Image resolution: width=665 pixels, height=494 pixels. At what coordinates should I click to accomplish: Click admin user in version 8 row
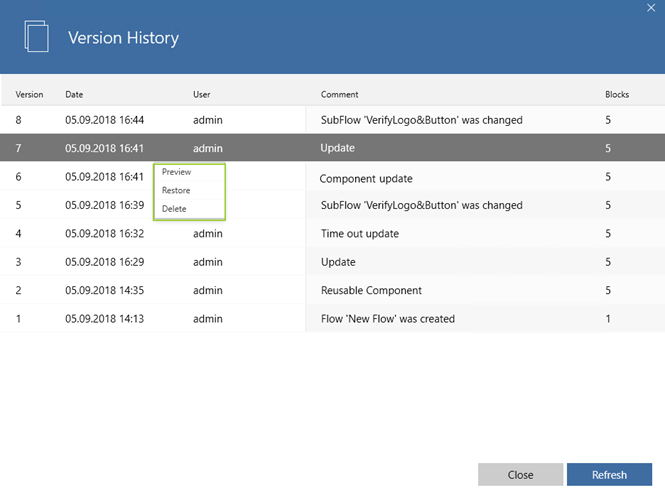tap(208, 120)
